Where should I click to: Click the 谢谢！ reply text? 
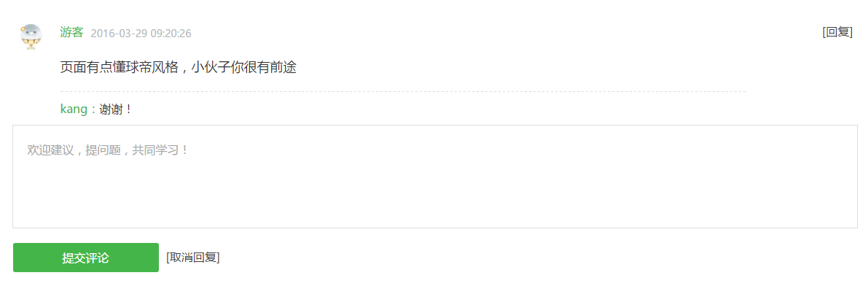(x=117, y=109)
